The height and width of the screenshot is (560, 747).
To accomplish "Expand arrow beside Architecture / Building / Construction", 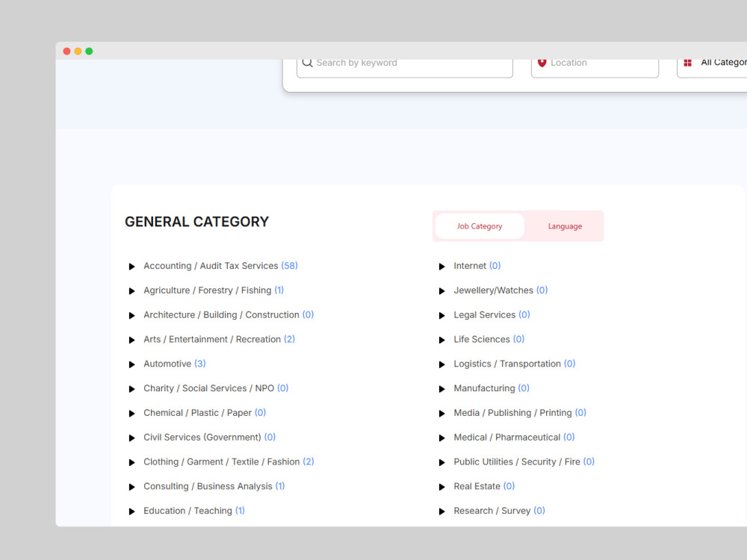I will pyautogui.click(x=132, y=316).
